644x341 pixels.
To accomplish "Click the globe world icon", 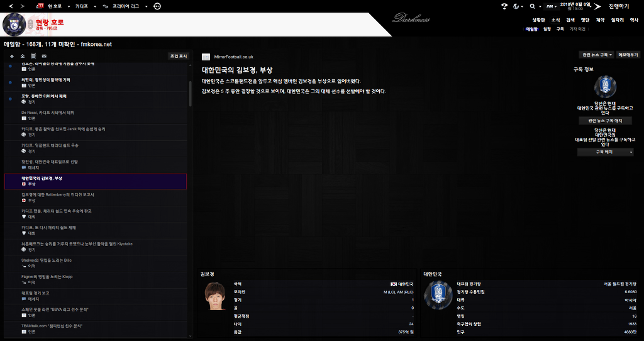I will click(516, 6).
